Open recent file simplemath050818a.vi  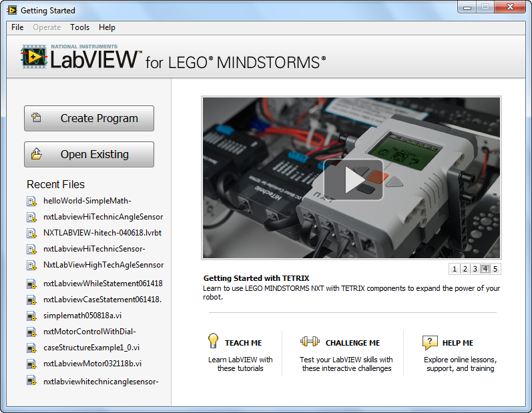click(83, 316)
